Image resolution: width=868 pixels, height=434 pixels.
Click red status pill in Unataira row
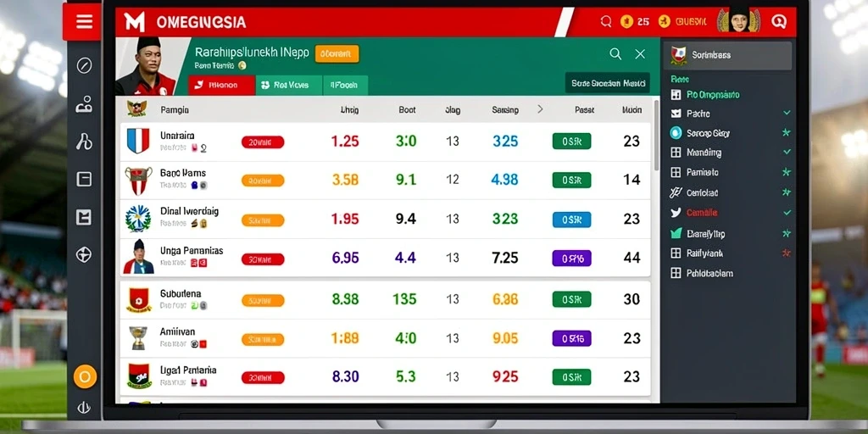(263, 142)
